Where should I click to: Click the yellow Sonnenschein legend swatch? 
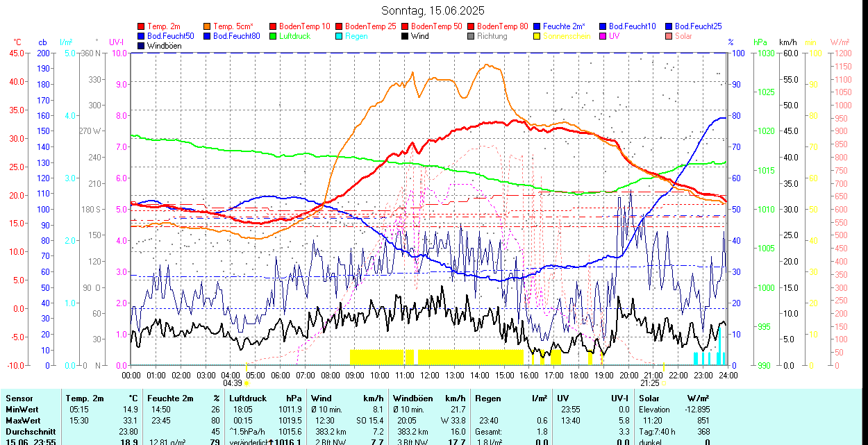(537, 36)
